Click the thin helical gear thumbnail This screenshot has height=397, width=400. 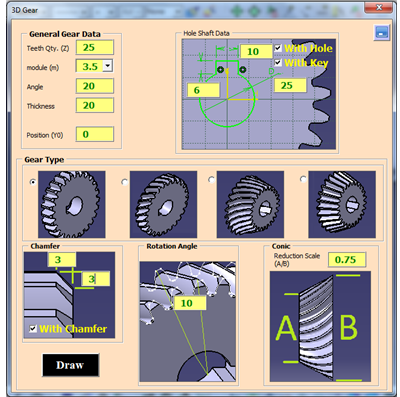(163, 204)
